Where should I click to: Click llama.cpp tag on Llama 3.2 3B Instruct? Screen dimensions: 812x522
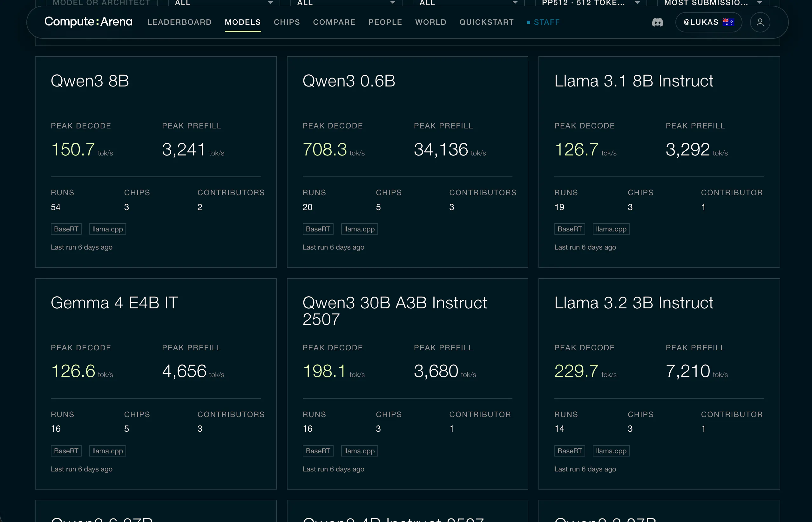611,451
